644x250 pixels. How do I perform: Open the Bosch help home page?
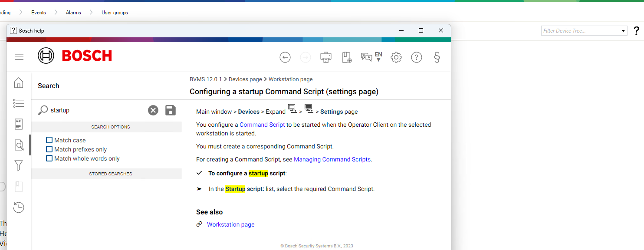(x=18, y=82)
